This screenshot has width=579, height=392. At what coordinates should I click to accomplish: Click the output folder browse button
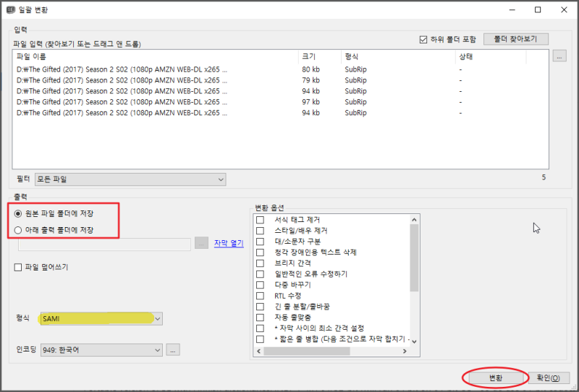[201, 243]
